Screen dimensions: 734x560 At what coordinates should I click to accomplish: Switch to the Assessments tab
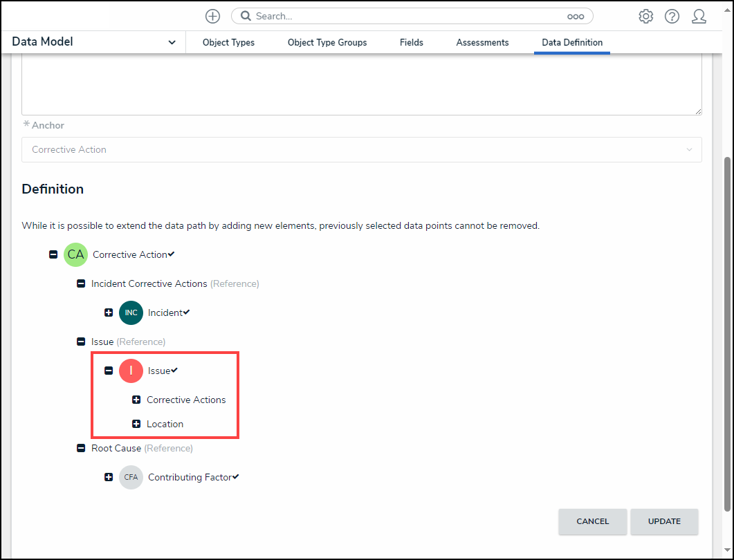point(482,42)
